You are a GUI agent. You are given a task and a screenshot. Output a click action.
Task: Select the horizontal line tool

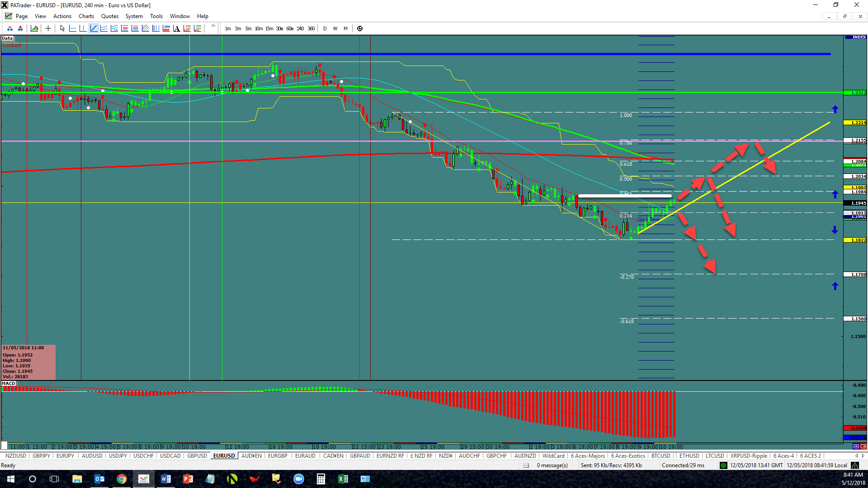(x=72, y=28)
